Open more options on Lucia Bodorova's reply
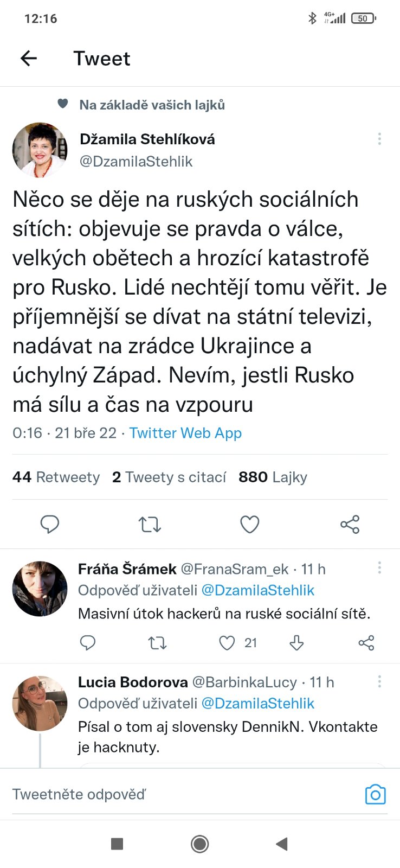Image resolution: width=400 pixels, height=868 pixels. (379, 681)
